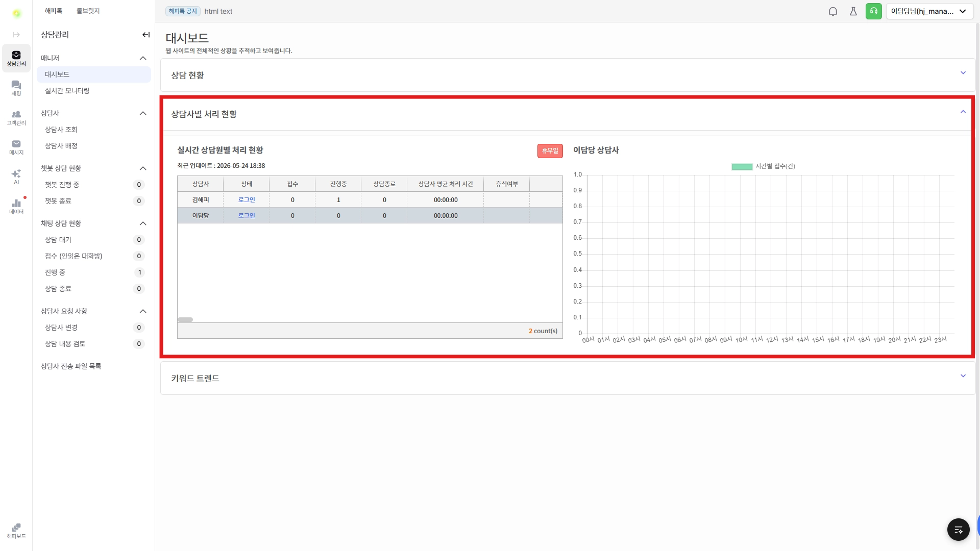
Task: Sort by 휴식여부 column header
Action: pos(507,184)
